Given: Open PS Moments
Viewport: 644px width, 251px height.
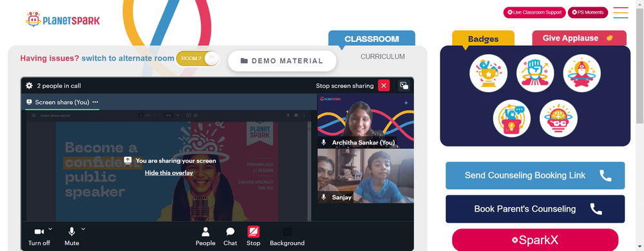Looking at the screenshot, I should (x=588, y=12).
